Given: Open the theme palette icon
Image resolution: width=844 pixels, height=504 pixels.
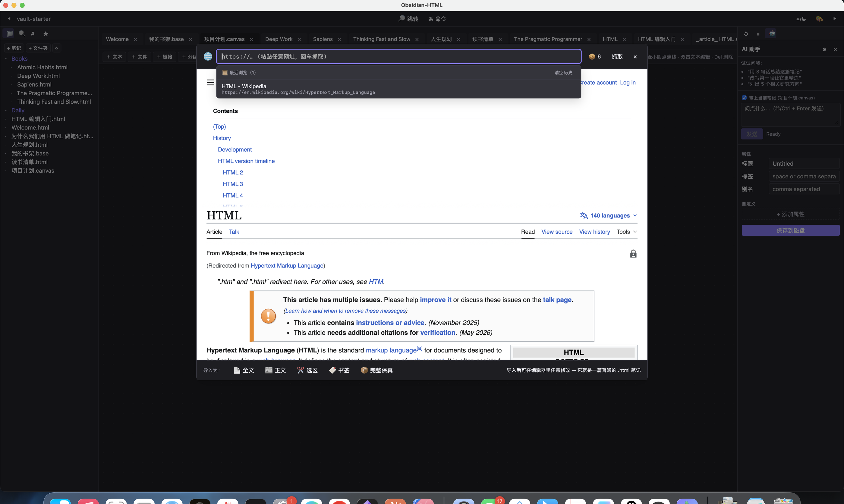Looking at the screenshot, I should pyautogui.click(x=819, y=19).
